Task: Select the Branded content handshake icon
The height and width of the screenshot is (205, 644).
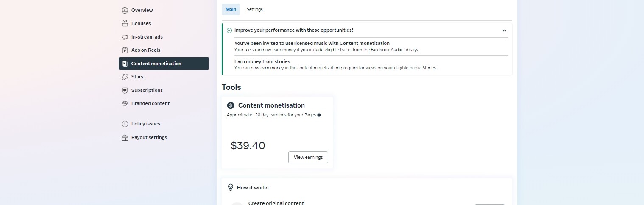Action: (x=125, y=103)
